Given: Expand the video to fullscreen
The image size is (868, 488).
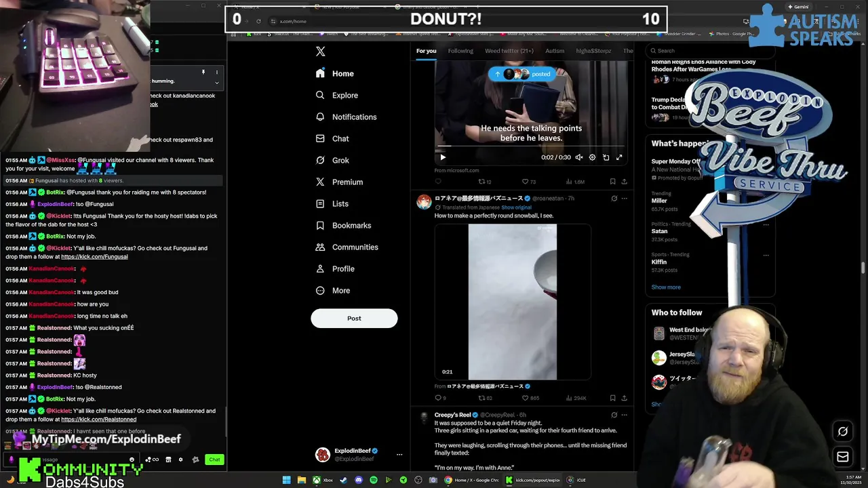Looking at the screenshot, I should tap(619, 157).
